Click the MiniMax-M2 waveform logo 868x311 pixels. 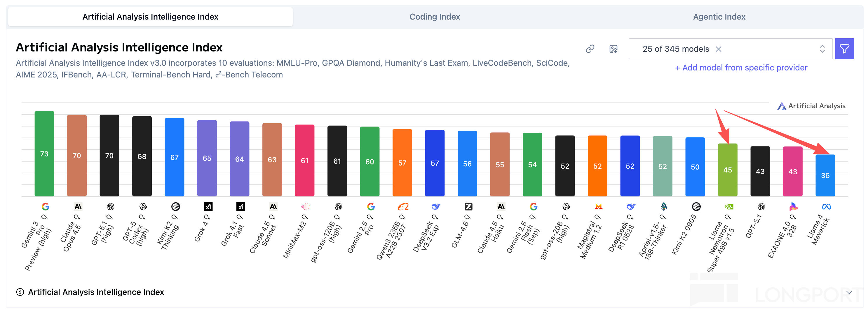306,206
